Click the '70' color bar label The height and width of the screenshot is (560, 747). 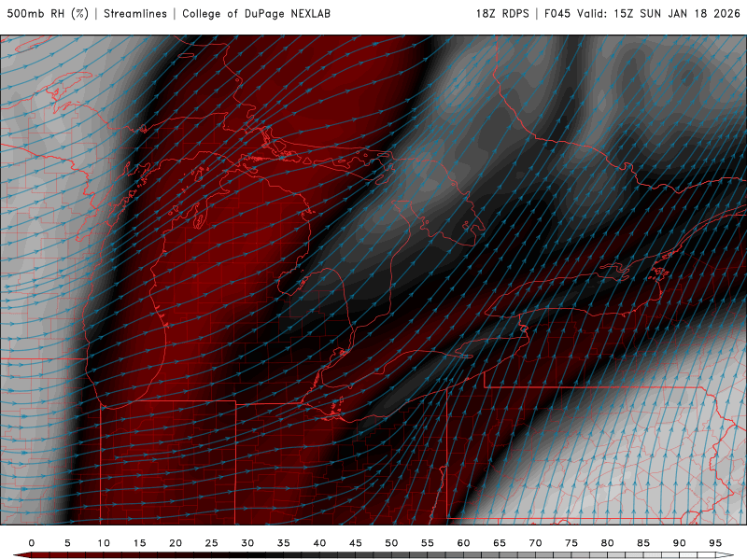click(x=535, y=543)
